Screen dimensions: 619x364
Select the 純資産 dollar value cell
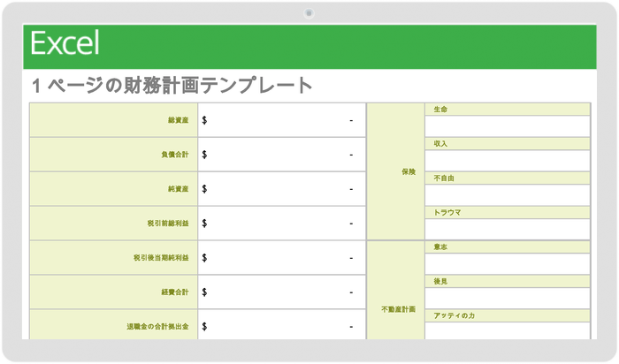[282, 189]
